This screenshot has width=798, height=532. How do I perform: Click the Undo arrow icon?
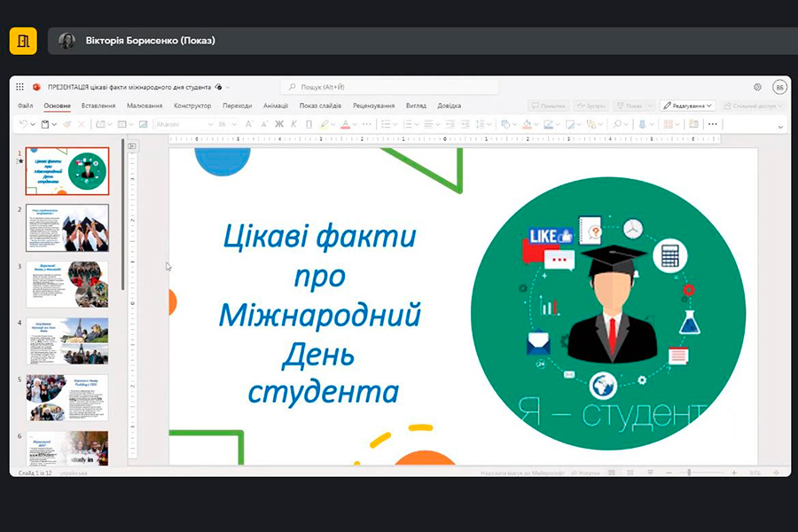pyautogui.click(x=23, y=124)
